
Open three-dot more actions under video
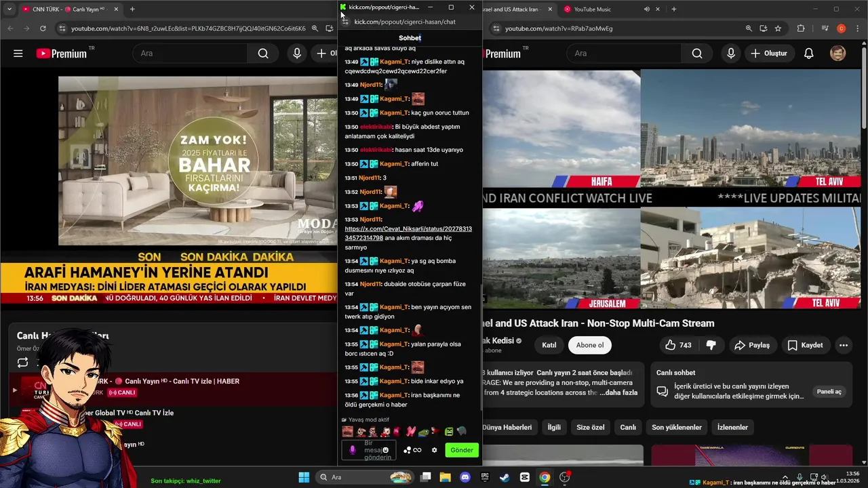(844, 345)
